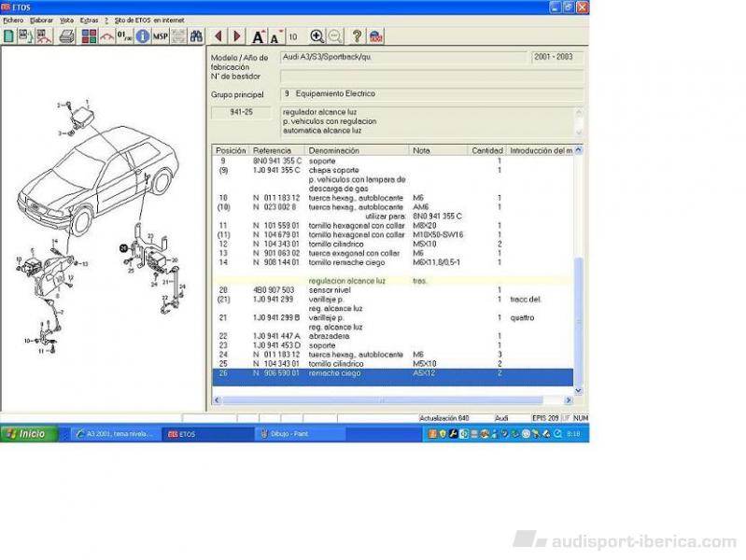Open the Elaborar menu
Image resolution: width=746 pixels, height=560 pixels.
click(x=41, y=20)
